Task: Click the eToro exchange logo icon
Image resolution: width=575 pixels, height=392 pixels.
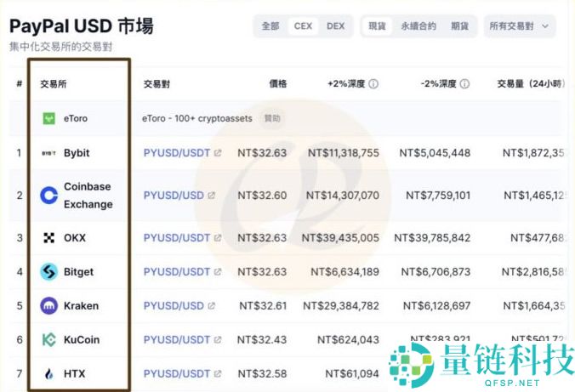Action: click(x=48, y=118)
